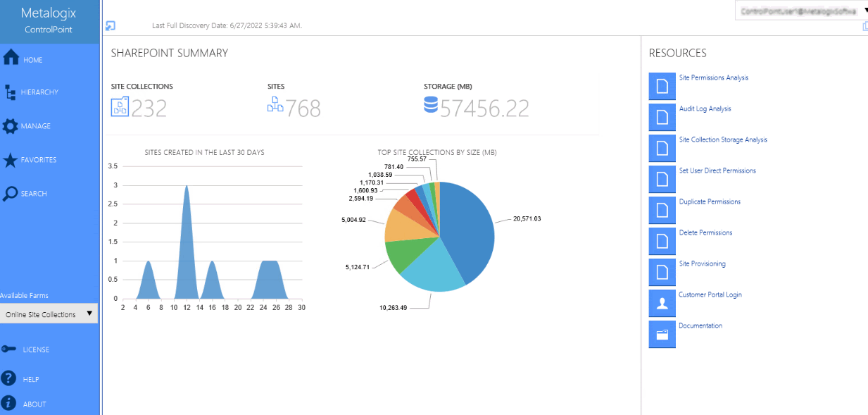Select HOME in the navigation menu

click(x=32, y=60)
